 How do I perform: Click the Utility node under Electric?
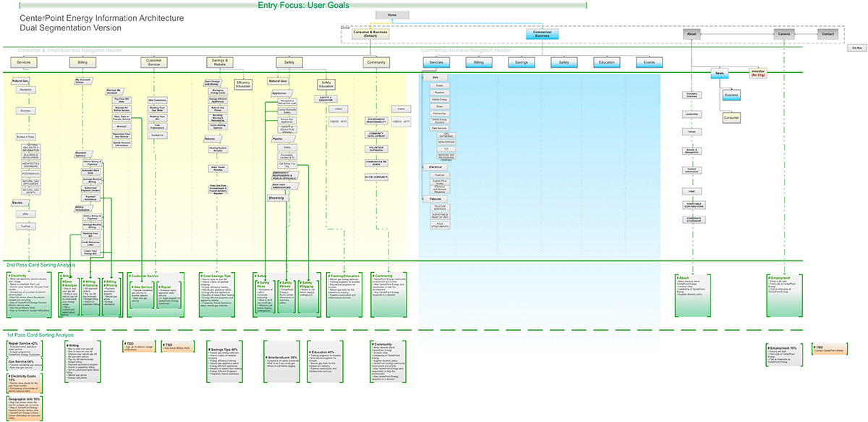coord(25,214)
